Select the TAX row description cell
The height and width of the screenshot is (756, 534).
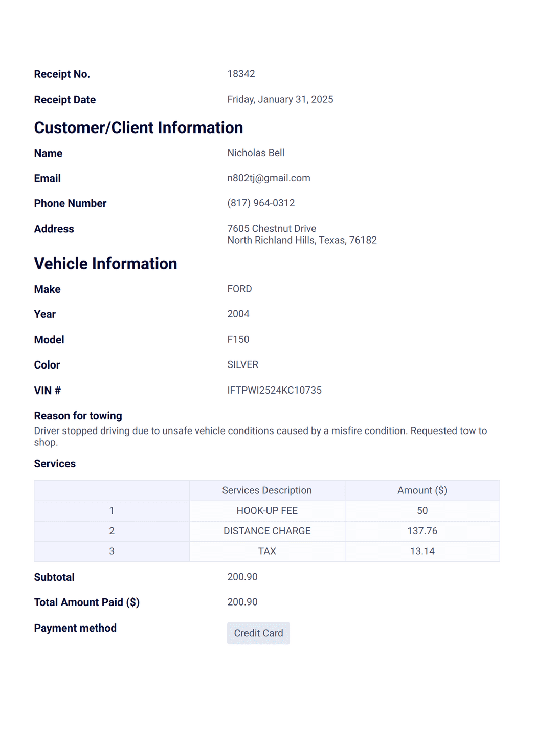click(267, 551)
